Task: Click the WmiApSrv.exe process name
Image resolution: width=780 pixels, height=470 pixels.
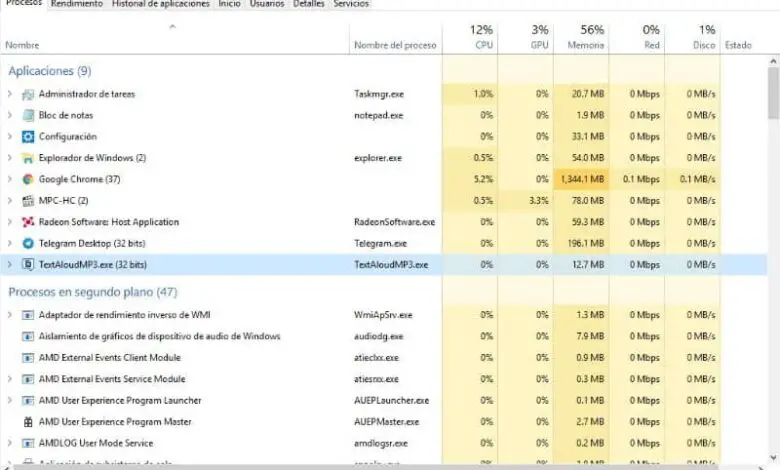Action: click(383, 315)
